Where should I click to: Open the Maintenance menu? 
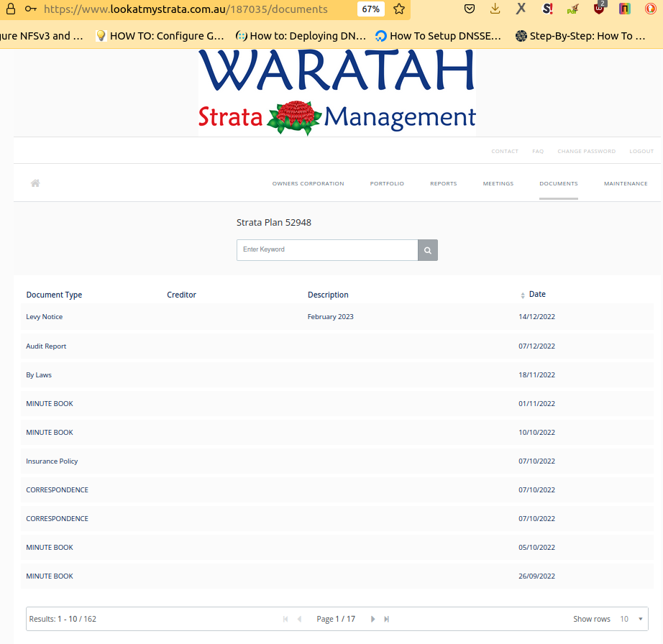(x=626, y=183)
